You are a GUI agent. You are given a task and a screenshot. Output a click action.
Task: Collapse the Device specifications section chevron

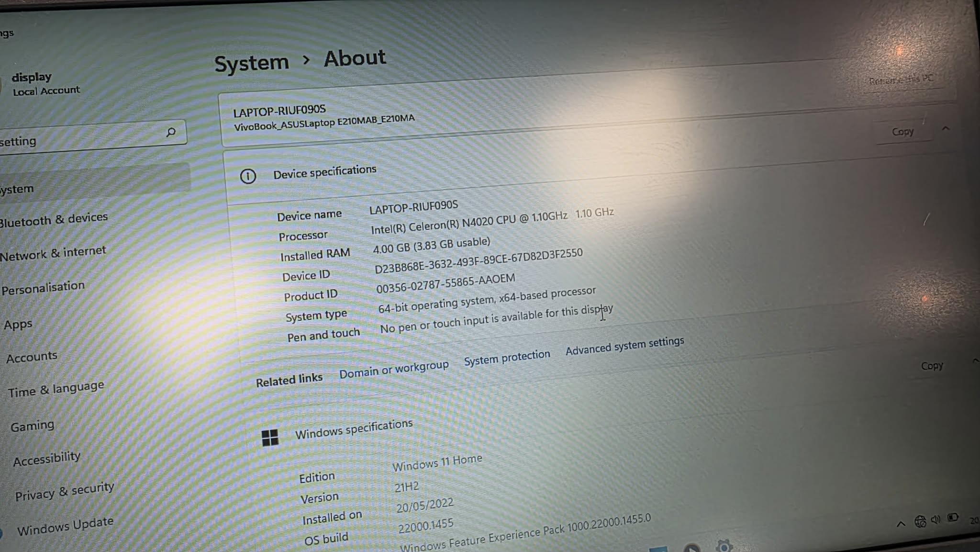click(x=946, y=128)
